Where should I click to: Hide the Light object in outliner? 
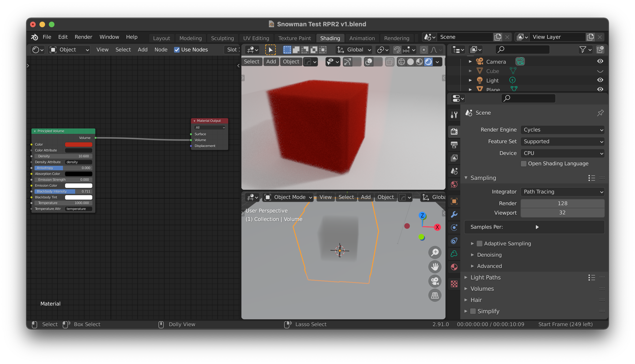(x=600, y=80)
